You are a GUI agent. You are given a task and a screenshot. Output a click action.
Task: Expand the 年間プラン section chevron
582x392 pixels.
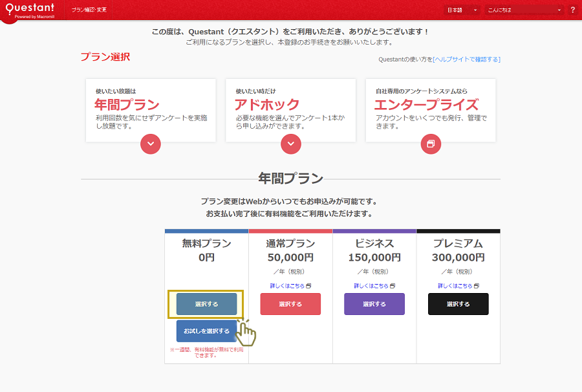pyautogui.click(x=151, y=144)
